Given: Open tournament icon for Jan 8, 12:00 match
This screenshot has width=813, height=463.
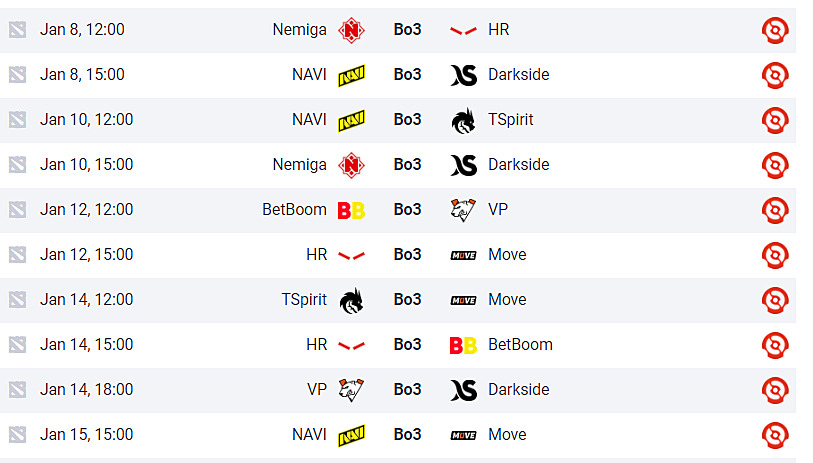Looking at the screenshot, I should (775, 30).
